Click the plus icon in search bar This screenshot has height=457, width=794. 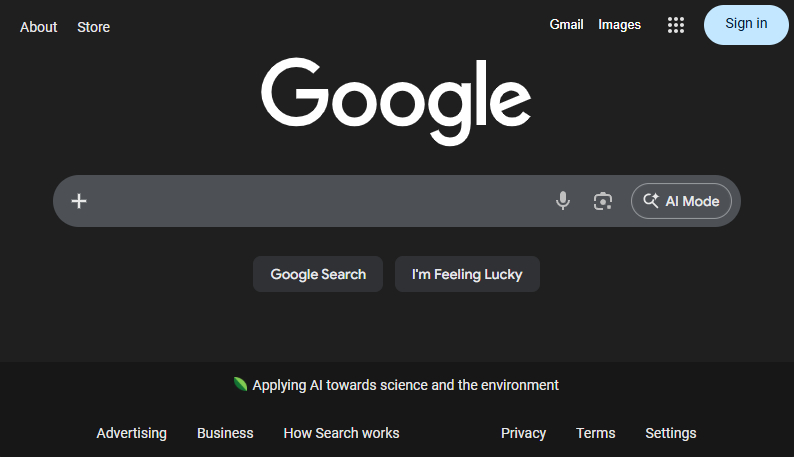pos(79,201)
